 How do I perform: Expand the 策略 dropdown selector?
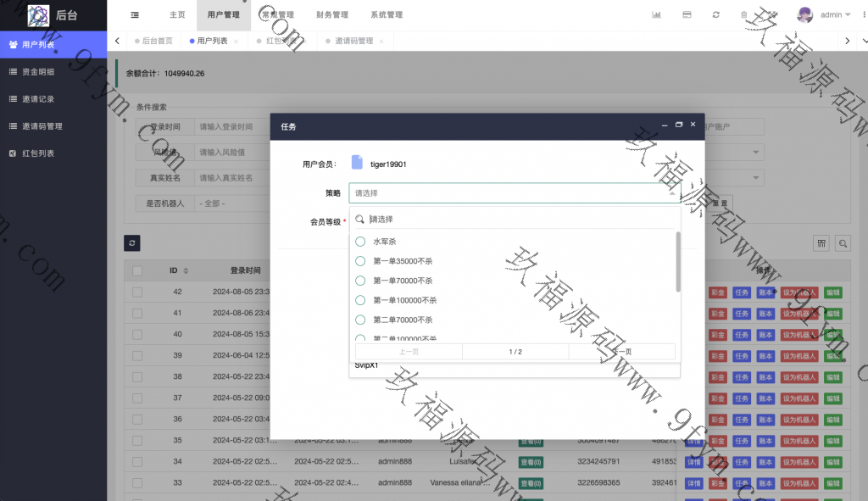514,193
